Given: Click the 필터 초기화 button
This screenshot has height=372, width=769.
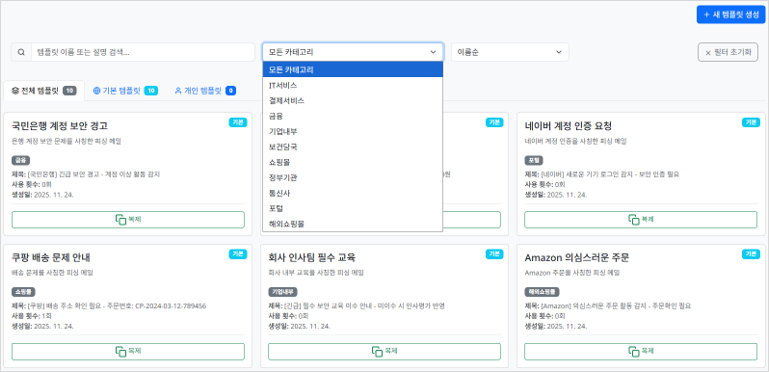Looking at the screenshot, I should (x=728, y=52).
